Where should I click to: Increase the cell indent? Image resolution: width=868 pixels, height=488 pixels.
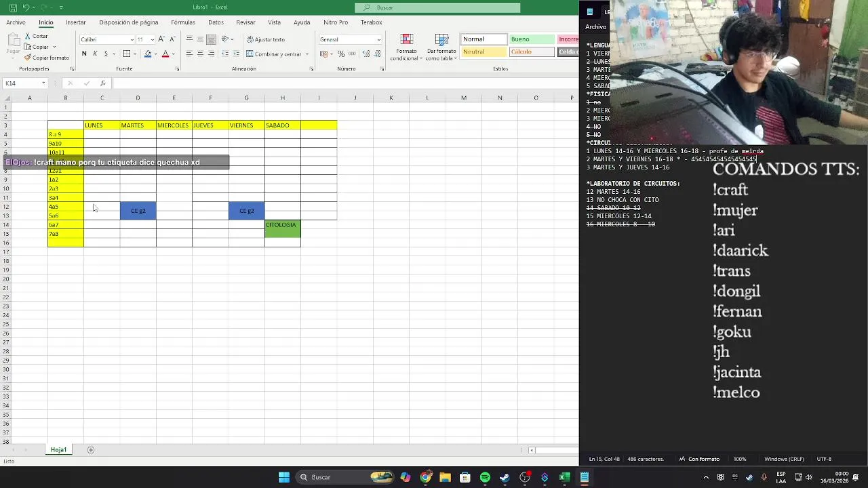pos(237,54)
